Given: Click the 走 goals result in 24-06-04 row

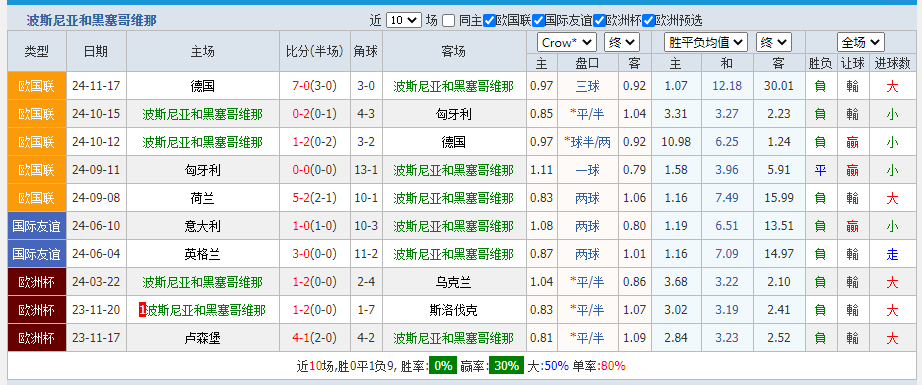Looking at the screenshot, I should [892, 254].
